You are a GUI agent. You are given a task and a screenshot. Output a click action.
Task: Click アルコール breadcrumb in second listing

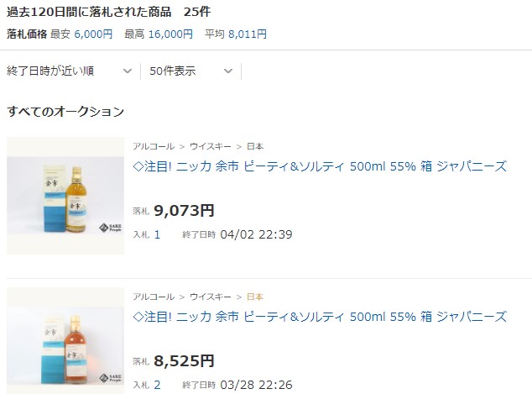point(154,297)
